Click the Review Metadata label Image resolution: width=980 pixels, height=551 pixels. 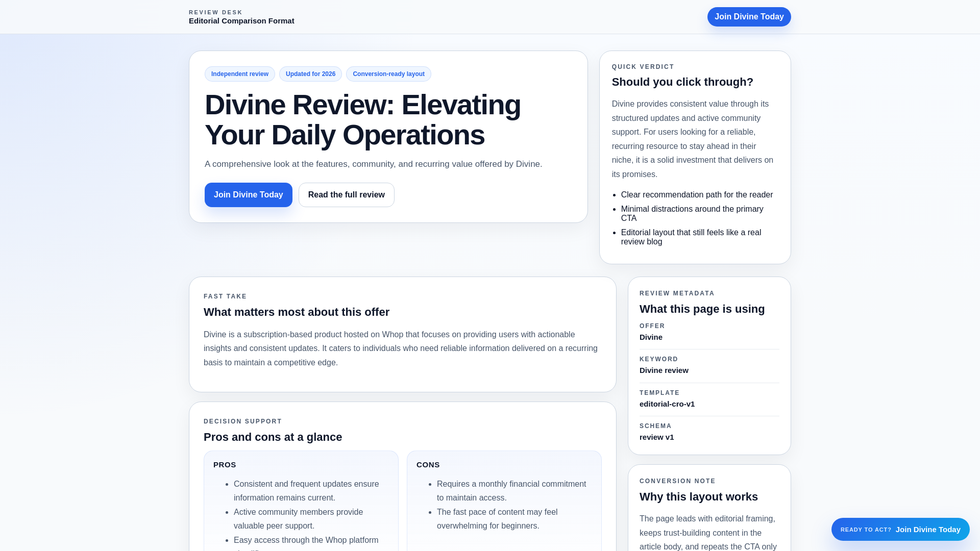click(x=677, y=293)
